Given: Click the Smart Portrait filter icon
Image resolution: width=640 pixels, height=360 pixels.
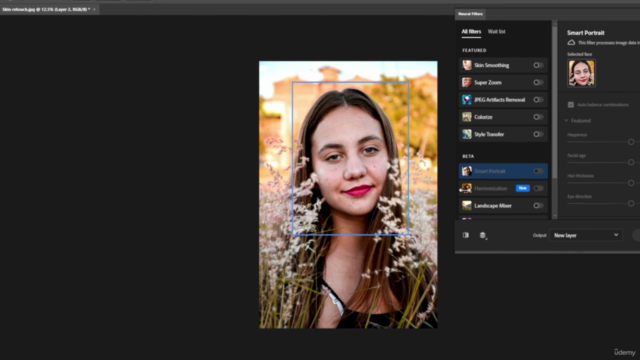Looking at the screenshot, I should (467, 171).
